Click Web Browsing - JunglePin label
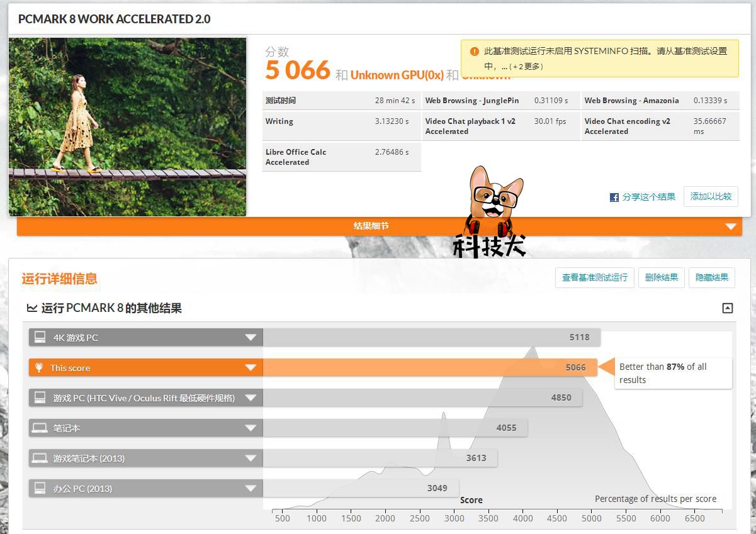 click(x=472, y=101)
